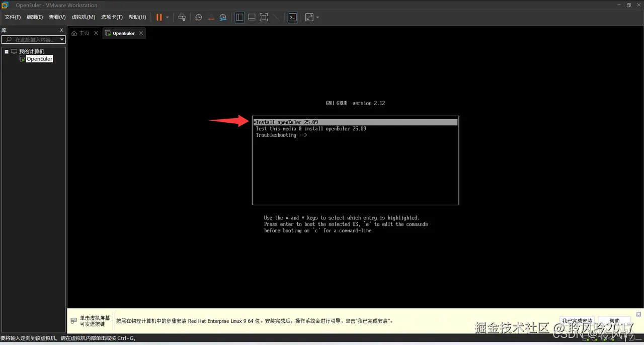Open the 文件(F) menu

(x=13, y=17)
